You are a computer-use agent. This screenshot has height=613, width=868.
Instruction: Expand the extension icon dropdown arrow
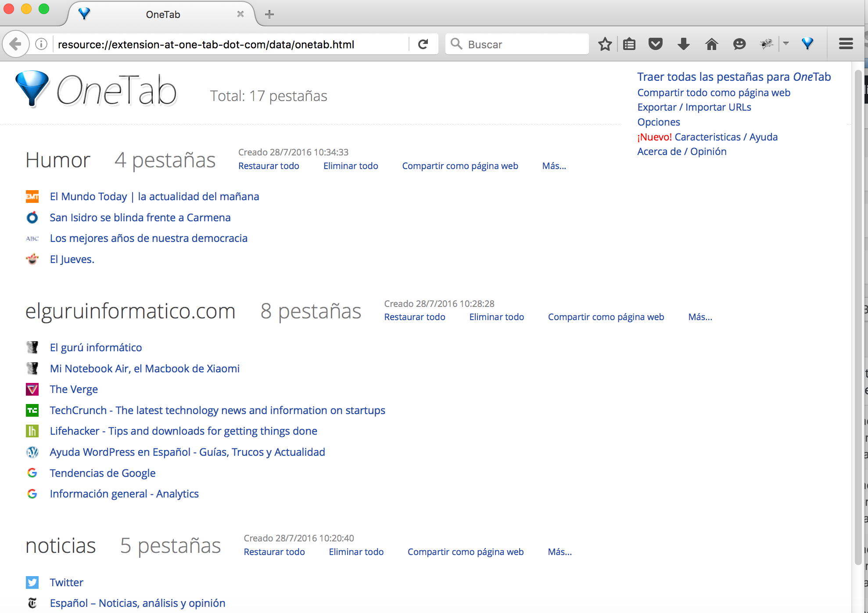pos(786,43)
